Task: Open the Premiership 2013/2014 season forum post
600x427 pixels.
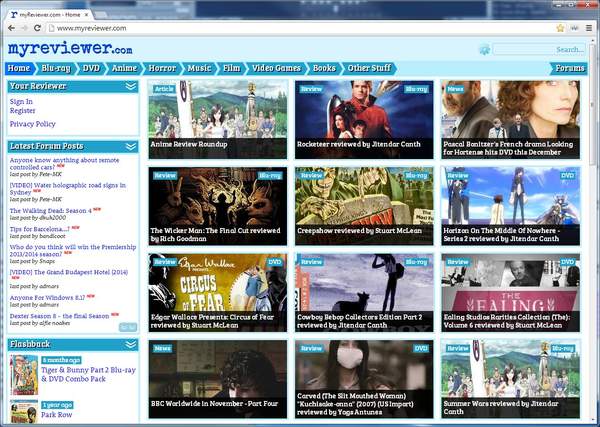Action: pos(73,251)
